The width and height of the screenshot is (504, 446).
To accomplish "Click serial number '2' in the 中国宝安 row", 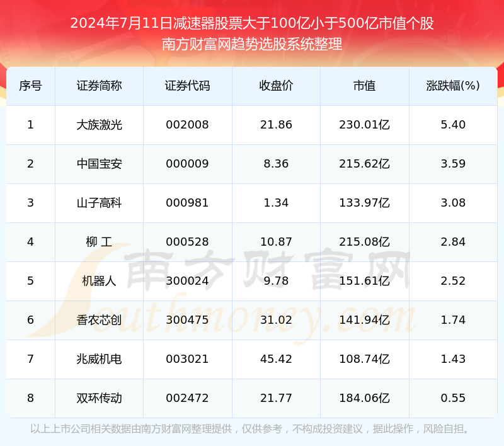I will 30,164.
